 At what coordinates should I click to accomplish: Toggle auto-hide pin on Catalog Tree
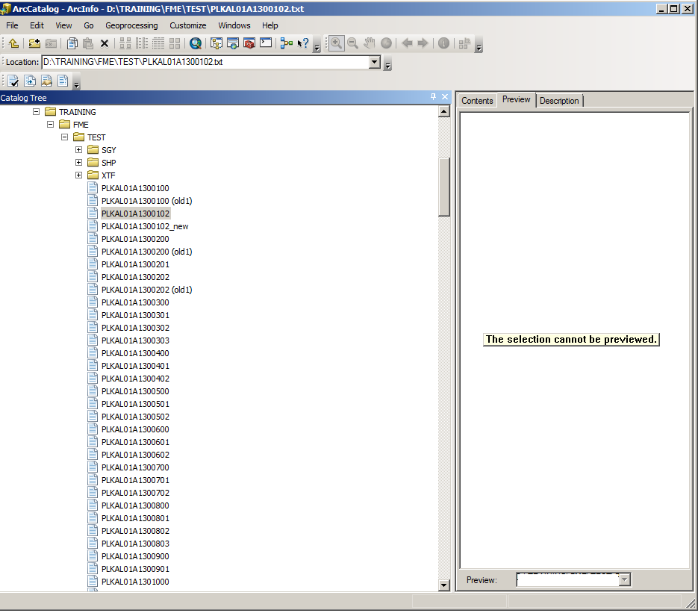[433, 98]
